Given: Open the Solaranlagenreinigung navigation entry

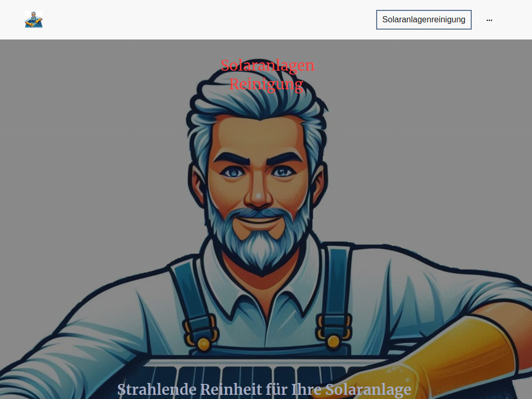Looking at the screenshot, I should coord(423,19).
